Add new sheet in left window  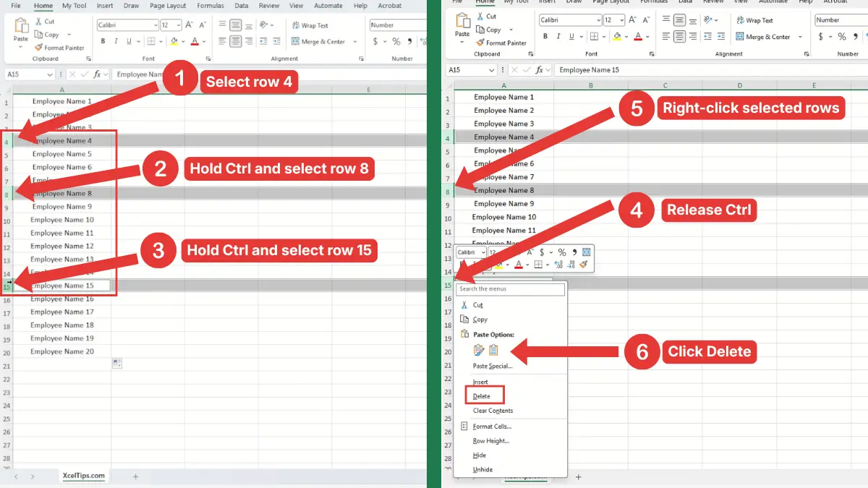[x=135, y=476]
